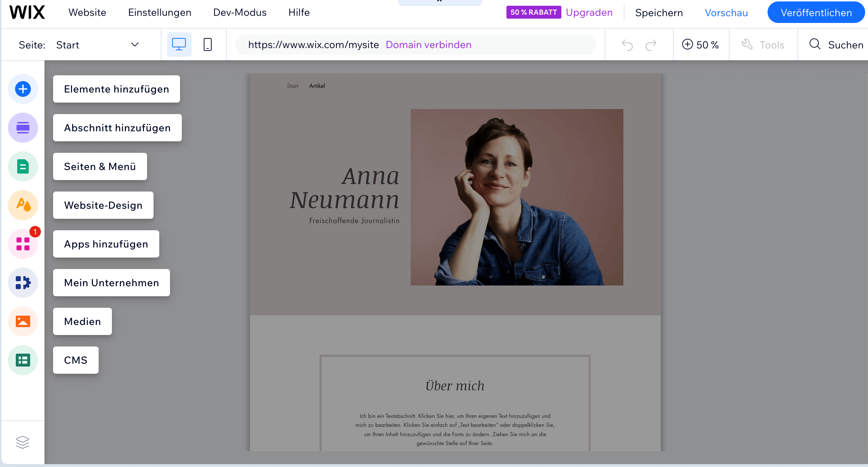
Task: Switch to mobile view icon
Action: tap(208, 44)
